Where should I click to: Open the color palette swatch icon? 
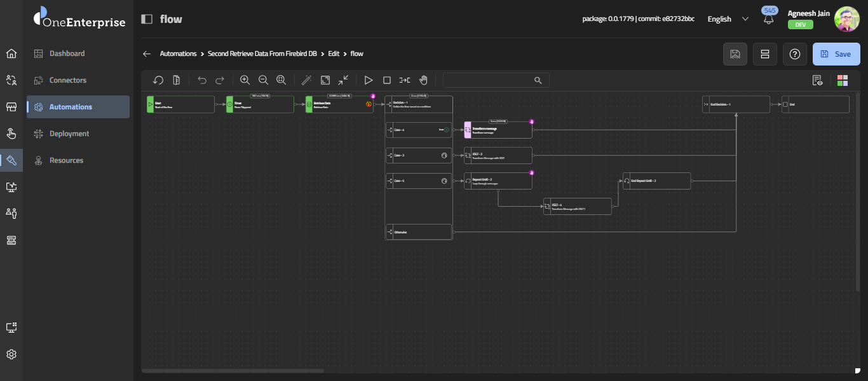[843, 80]
